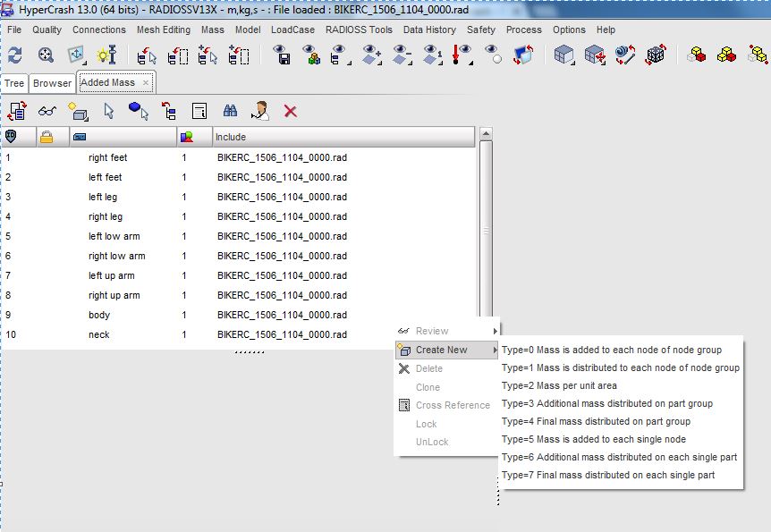771x532 pixels.
Task: Click the refresh arrows toolbar icon
Action: [15, 55]
